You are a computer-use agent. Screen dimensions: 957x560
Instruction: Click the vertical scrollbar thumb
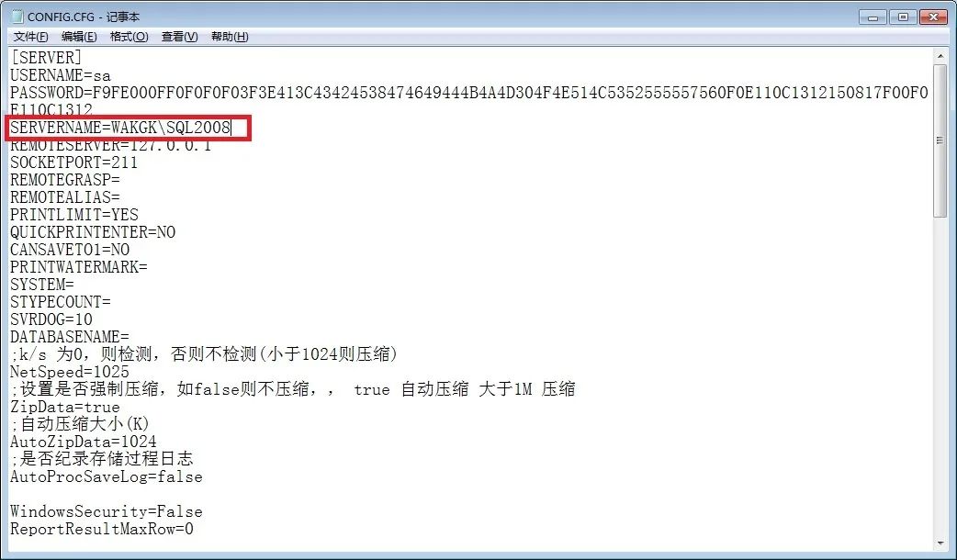[x=940, y=140]
